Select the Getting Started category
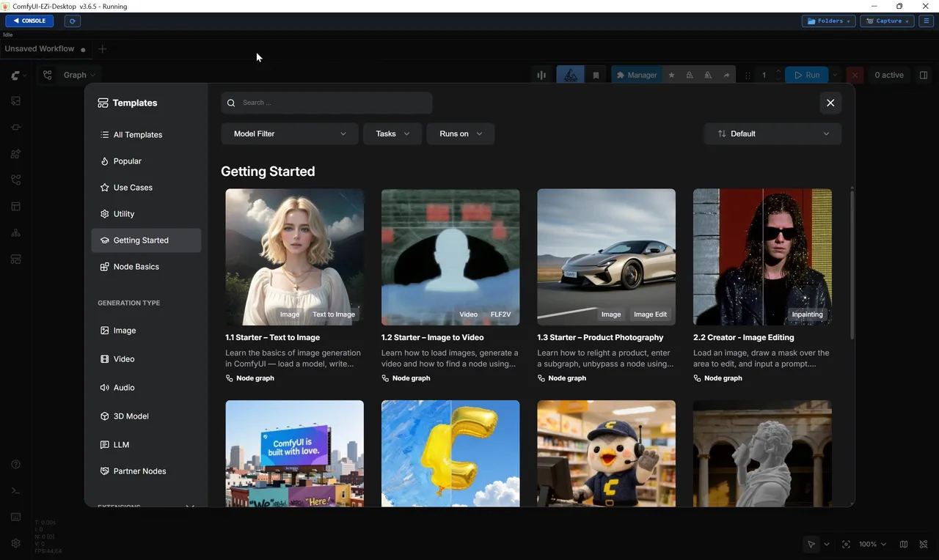Image resolution: width=939 pixels, height=560 pixels. pyautogui.click(x=146, y=240)
